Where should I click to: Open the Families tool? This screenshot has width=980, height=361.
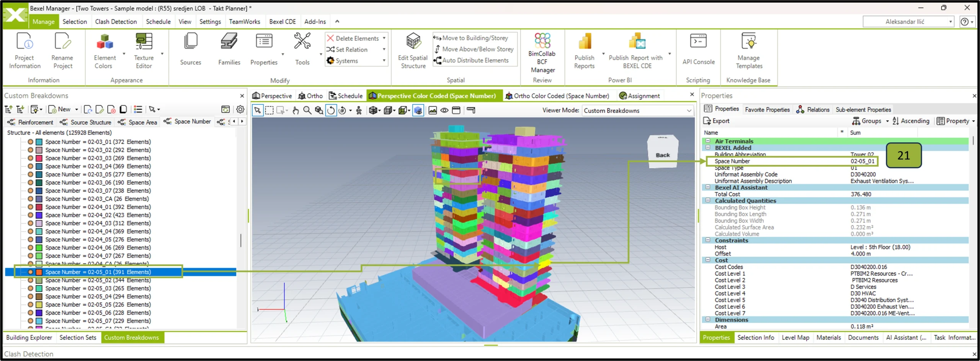tap(229, 49)
